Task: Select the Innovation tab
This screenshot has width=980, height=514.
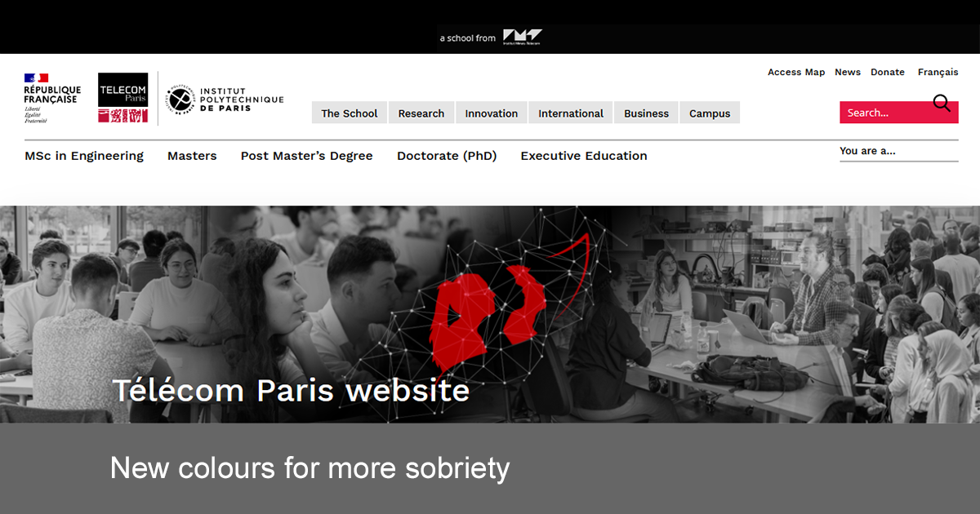Action: (492, 113)
